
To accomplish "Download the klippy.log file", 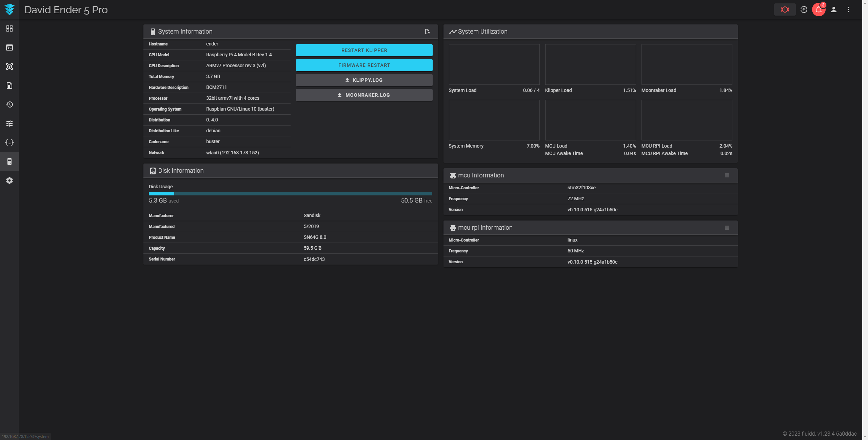I will (x=364, y=80).
